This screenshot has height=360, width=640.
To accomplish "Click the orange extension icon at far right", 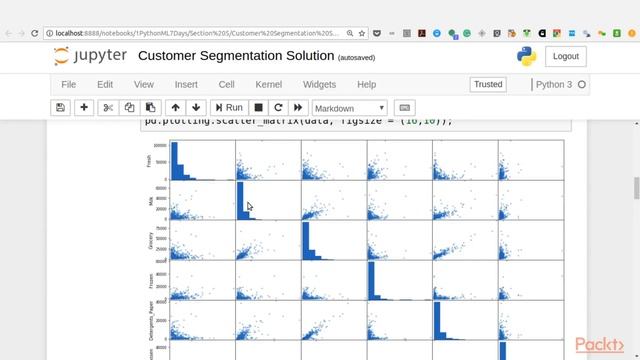I will tap(632, 33).
